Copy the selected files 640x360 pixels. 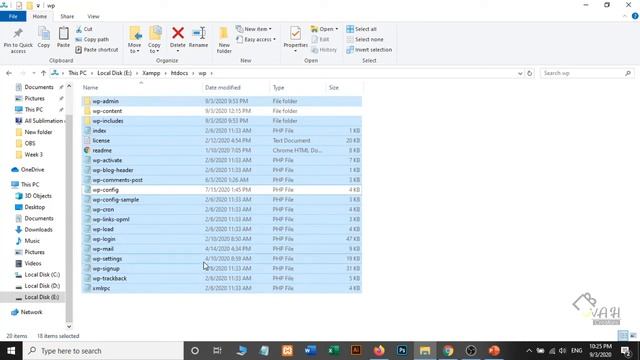click(x=44, y=38)
